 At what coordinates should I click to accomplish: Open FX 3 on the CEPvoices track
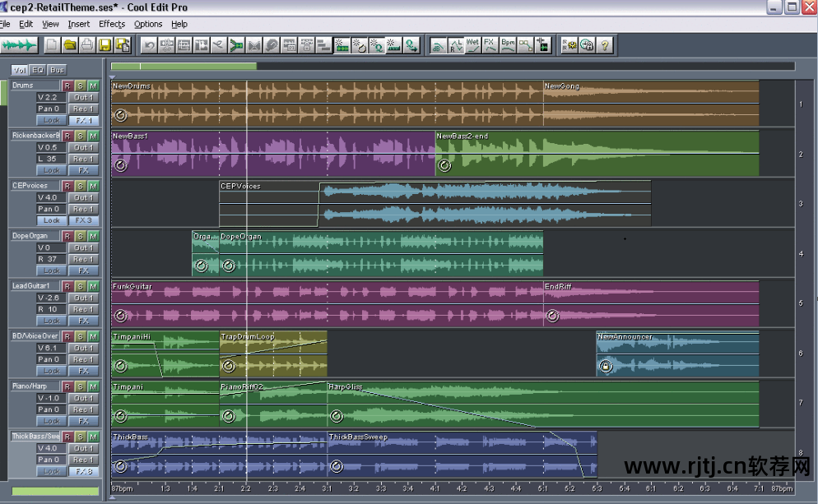pos(83,220)
